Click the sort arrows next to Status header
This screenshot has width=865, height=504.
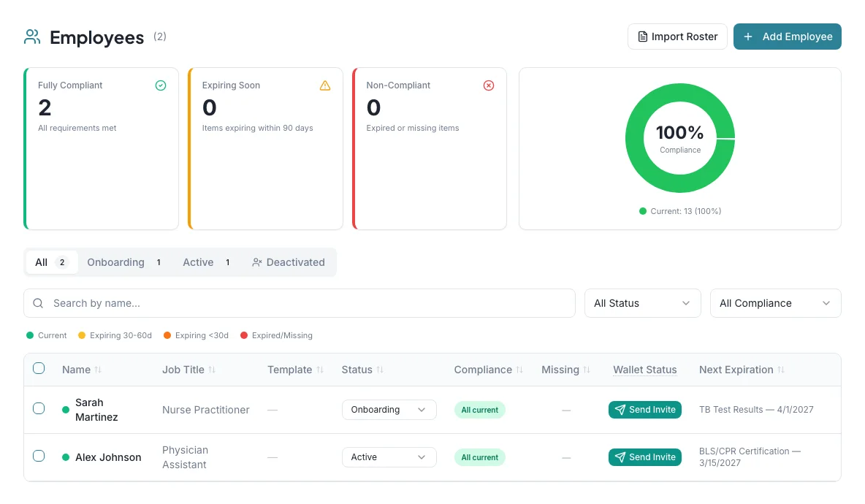pos(380,370)
